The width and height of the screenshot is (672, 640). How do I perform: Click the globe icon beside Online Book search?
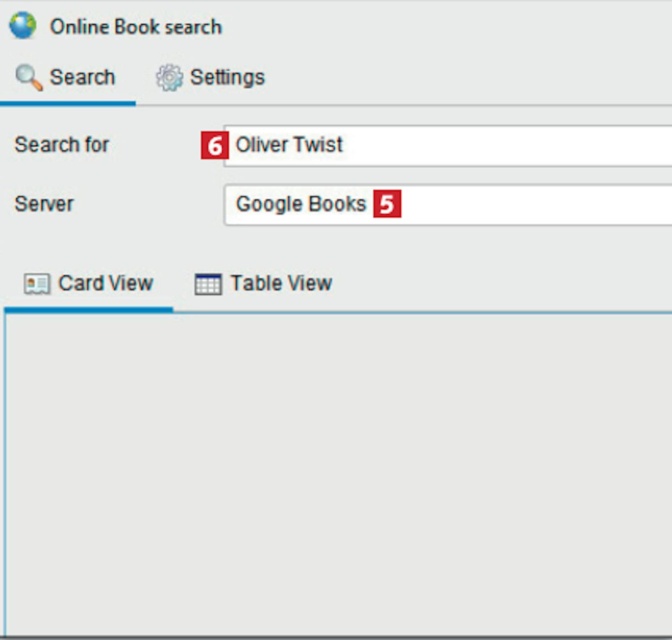[22, 26]
